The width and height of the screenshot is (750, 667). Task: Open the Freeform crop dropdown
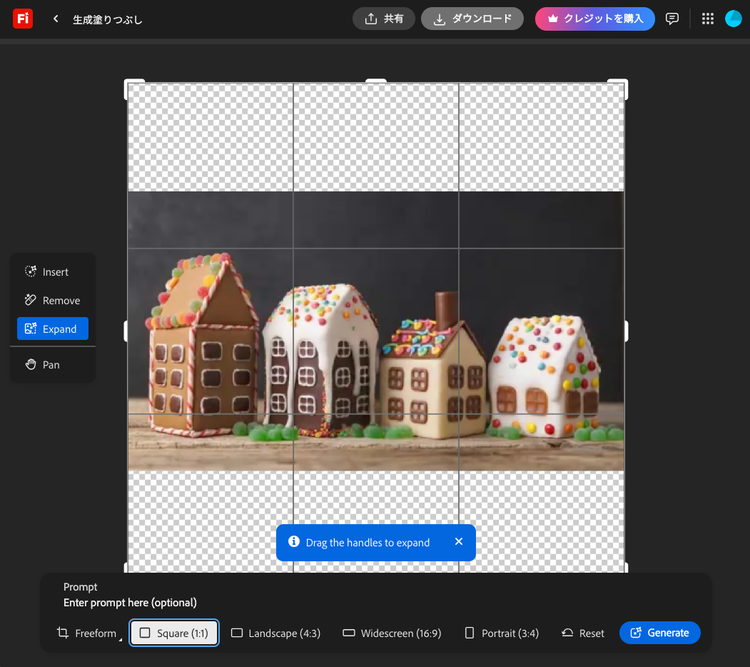(x=87, y=633)
